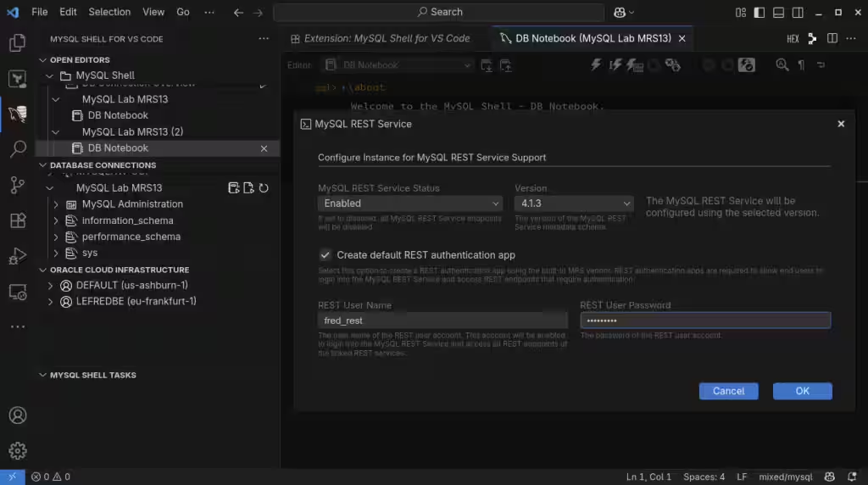
Task: Expand the MySQL Administration node
Action: tap(55, 204)
